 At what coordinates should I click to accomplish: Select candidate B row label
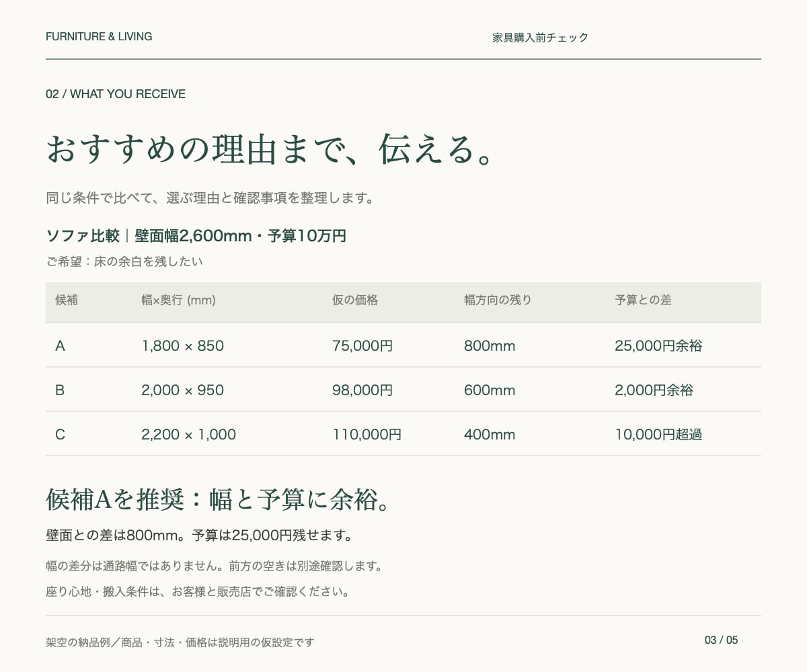[x=60, y=390]
